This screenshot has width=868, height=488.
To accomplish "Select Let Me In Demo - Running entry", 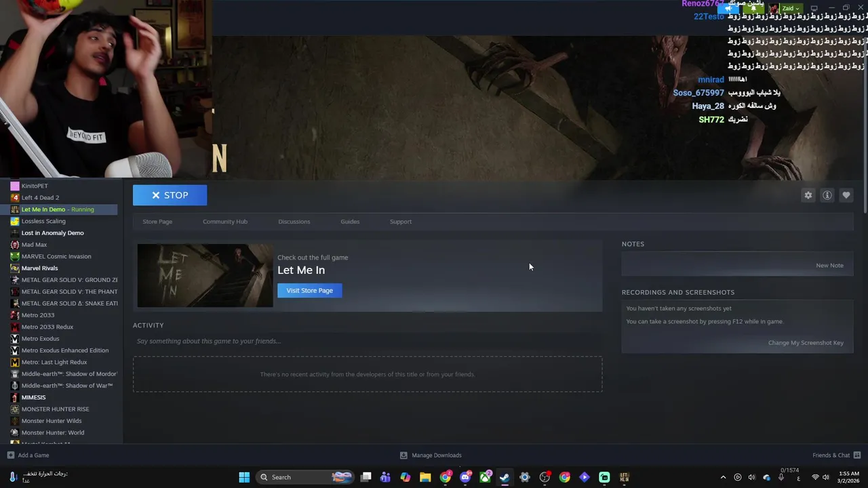I will 59,209.
